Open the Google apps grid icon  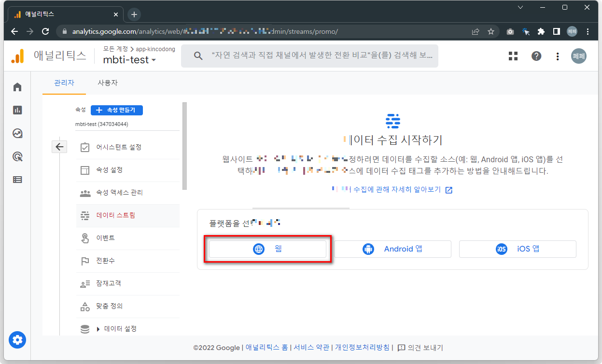click(513, 56)
